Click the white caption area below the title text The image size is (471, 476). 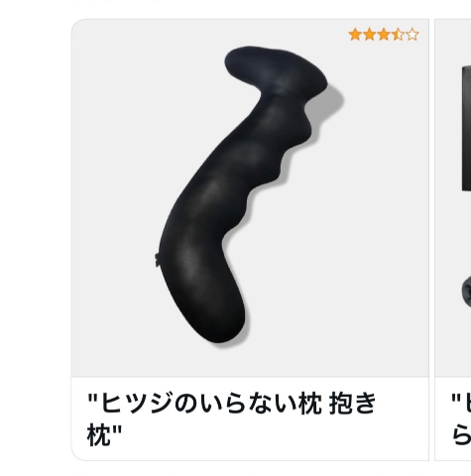point(250,453)
